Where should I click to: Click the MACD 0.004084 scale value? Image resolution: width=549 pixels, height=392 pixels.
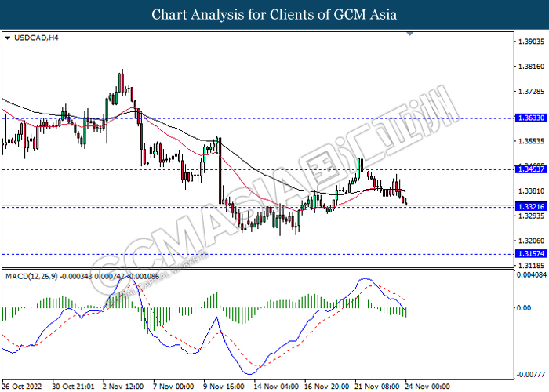pyautogui.click(x=532, y=275)
